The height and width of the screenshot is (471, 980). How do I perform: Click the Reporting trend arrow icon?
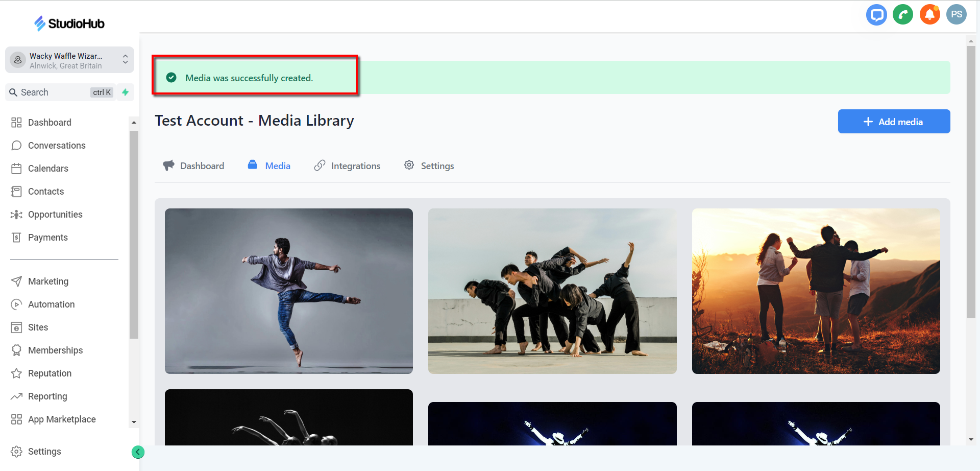[x=16, y=396]
